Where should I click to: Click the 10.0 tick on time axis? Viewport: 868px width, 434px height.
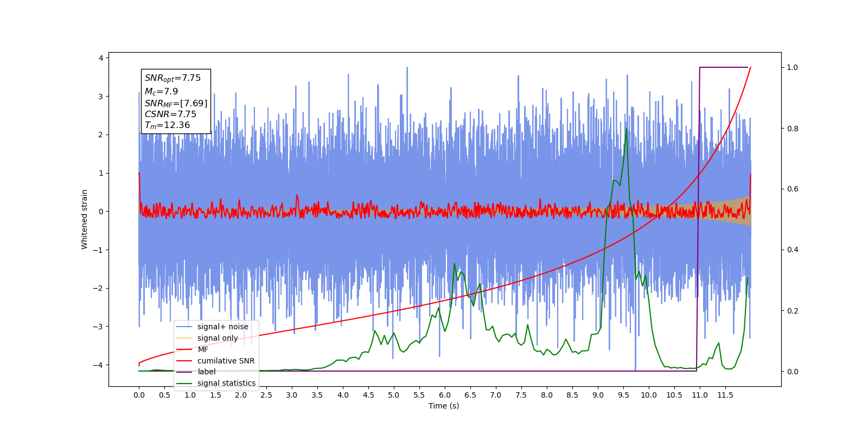click(x=649, y=395)
